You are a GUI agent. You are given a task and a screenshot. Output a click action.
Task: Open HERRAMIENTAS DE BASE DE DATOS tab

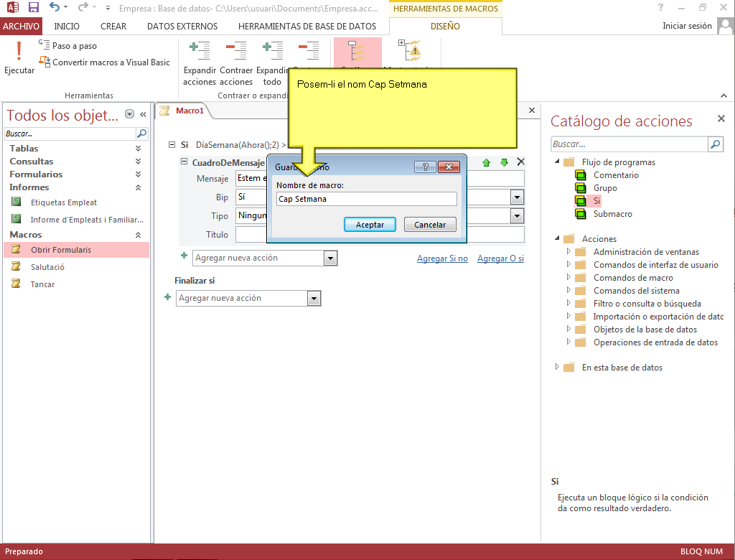(307, 27)
